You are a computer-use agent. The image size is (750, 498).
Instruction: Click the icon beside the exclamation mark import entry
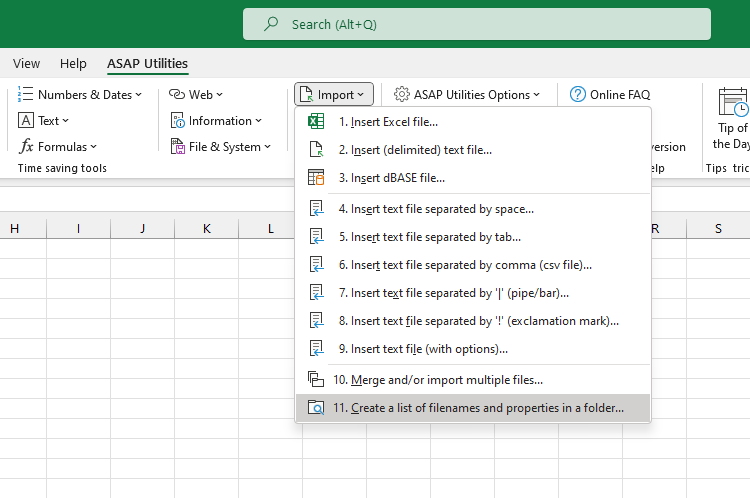coord(316,321)
